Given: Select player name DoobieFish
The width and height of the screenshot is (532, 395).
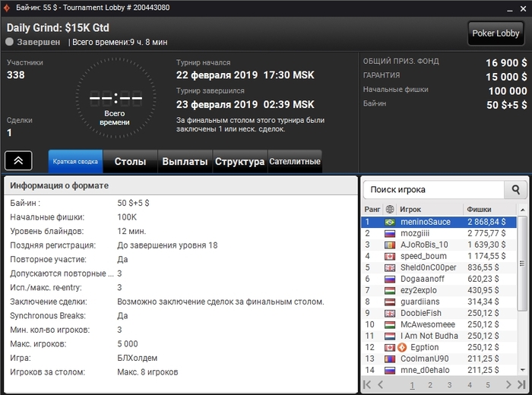Looking at the screenshot, I should click(x=421, y=313).
